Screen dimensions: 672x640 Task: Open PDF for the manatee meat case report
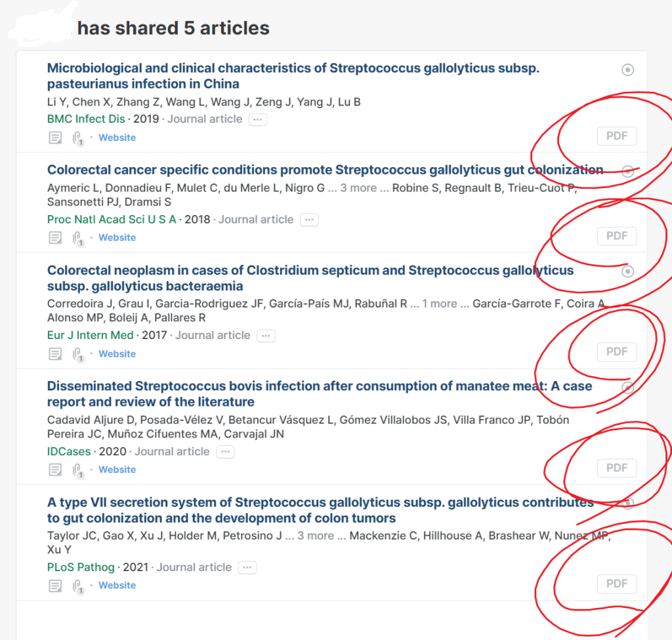pos(616,468)
